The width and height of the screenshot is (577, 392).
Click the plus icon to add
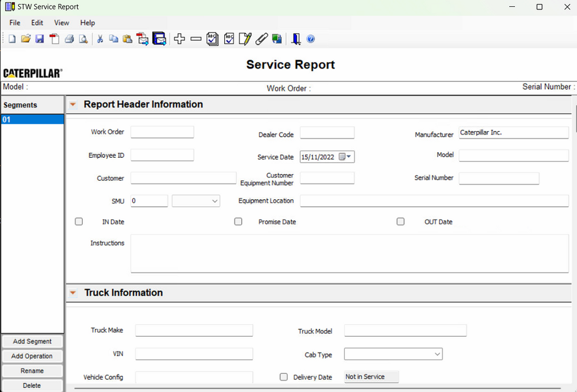[179, 39]
